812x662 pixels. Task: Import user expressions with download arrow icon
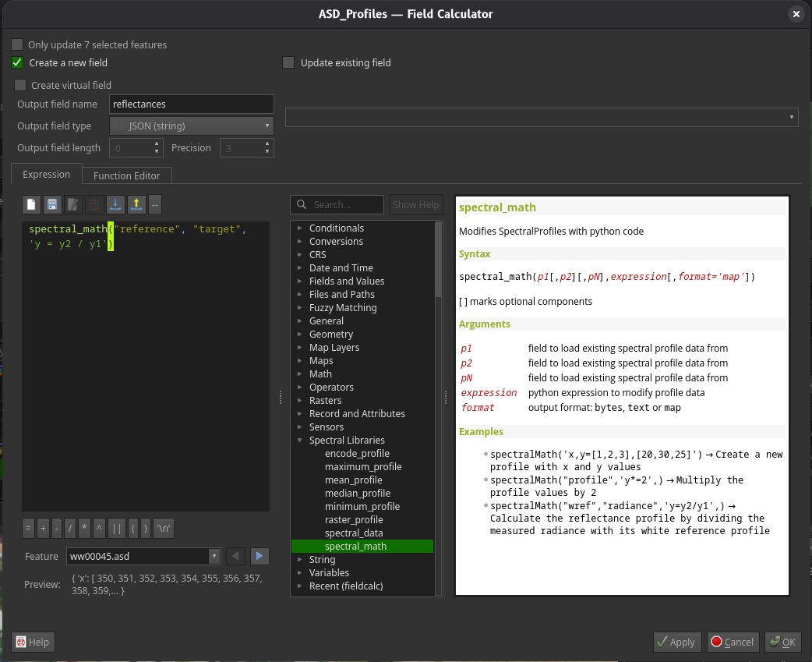pos(115,204)
